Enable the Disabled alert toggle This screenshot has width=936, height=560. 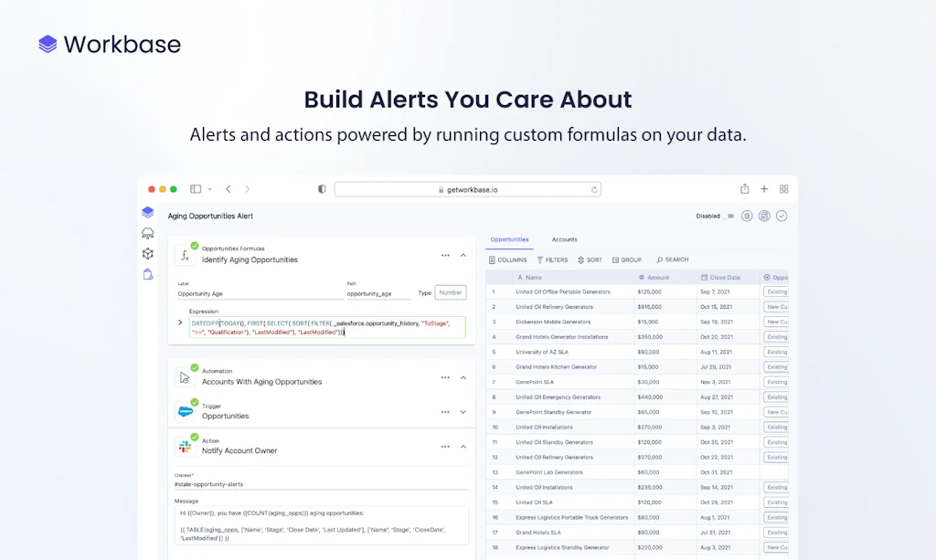(x=728, y=216)
